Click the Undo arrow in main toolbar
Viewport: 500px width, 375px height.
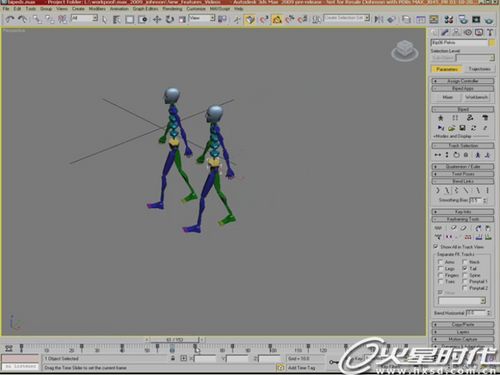tap(10, 19)
